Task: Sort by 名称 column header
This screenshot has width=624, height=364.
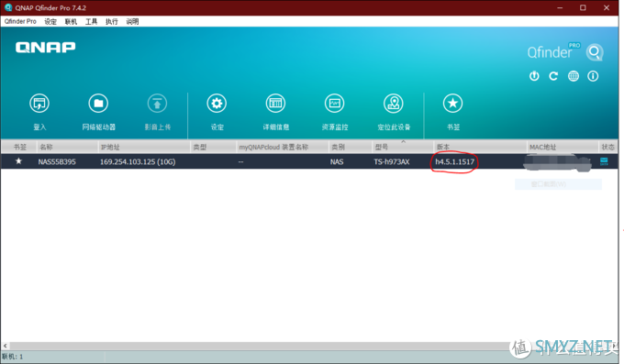Action: tap(67, 147)
